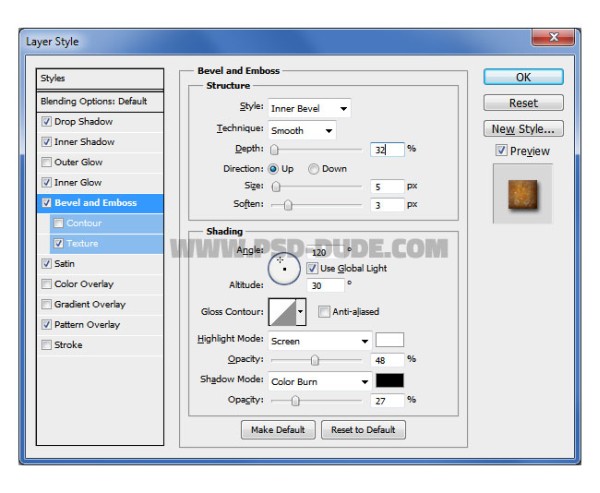Enable Anti-aliased gloss contour option
This screenshot has width=600, height=493.
[x=324, y=312]
